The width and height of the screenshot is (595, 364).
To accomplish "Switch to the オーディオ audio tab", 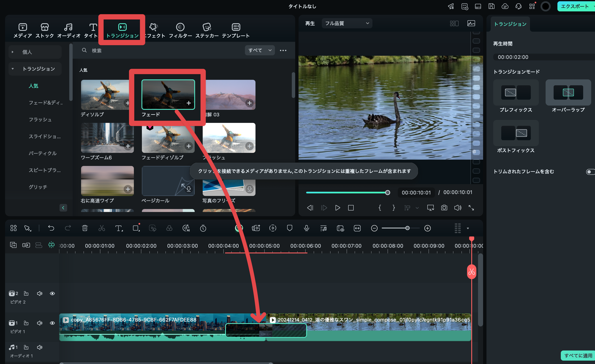I will pyautogui.click(x=69, y=30).
